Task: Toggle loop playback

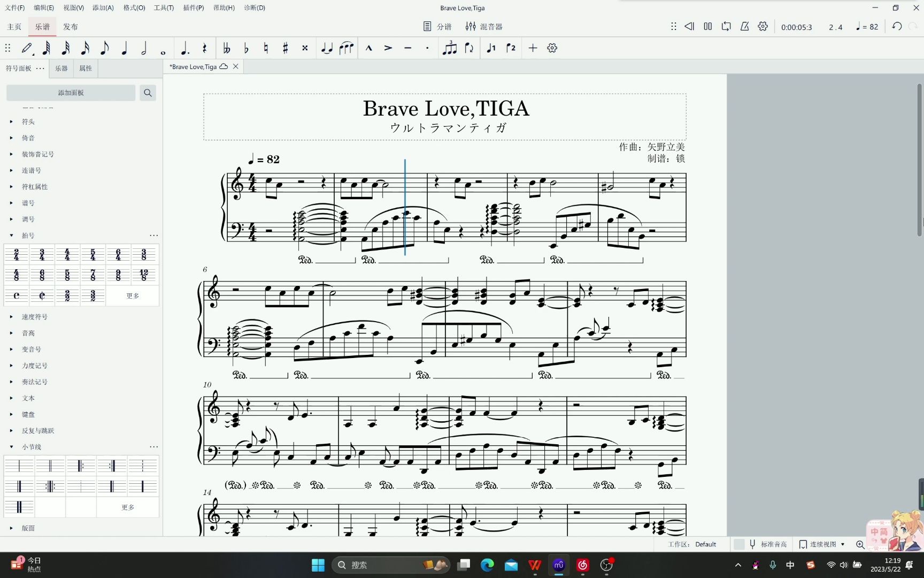Action: point(726,26)
